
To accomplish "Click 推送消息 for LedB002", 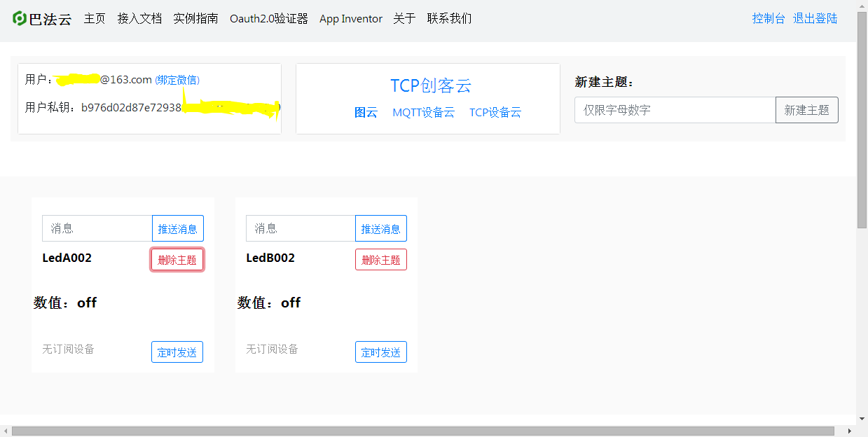I will (x=381, y=228).
